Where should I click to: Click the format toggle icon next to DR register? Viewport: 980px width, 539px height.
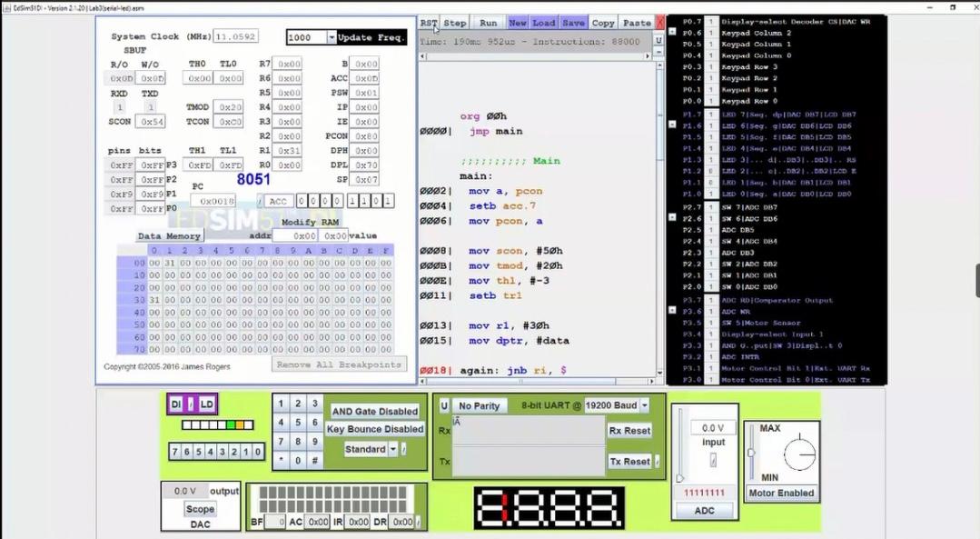pyautogui.click(x=417, y=523)
